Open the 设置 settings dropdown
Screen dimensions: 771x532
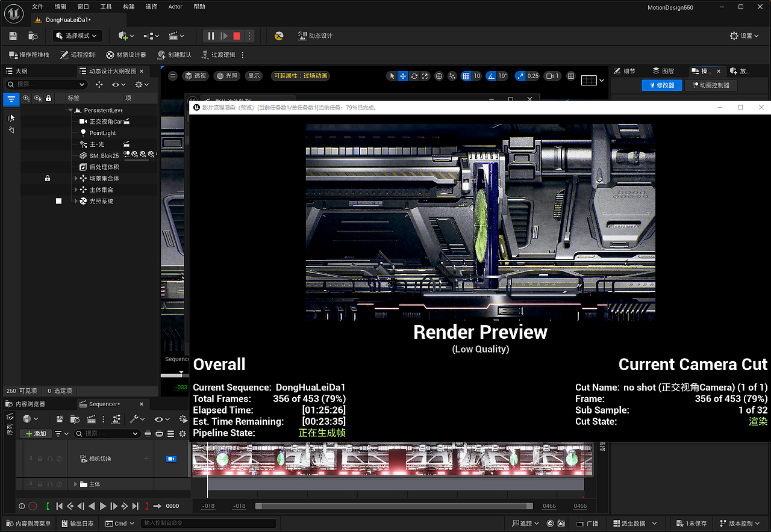pyautogui.click(x=744, y=36)
